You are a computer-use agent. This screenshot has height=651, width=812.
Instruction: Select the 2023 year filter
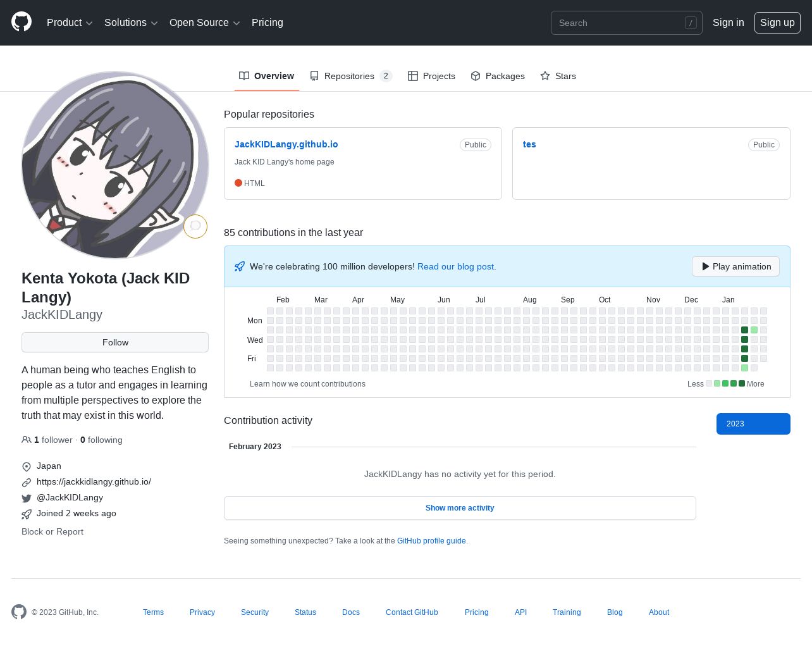pyautogui.click(x=753, y=424)
